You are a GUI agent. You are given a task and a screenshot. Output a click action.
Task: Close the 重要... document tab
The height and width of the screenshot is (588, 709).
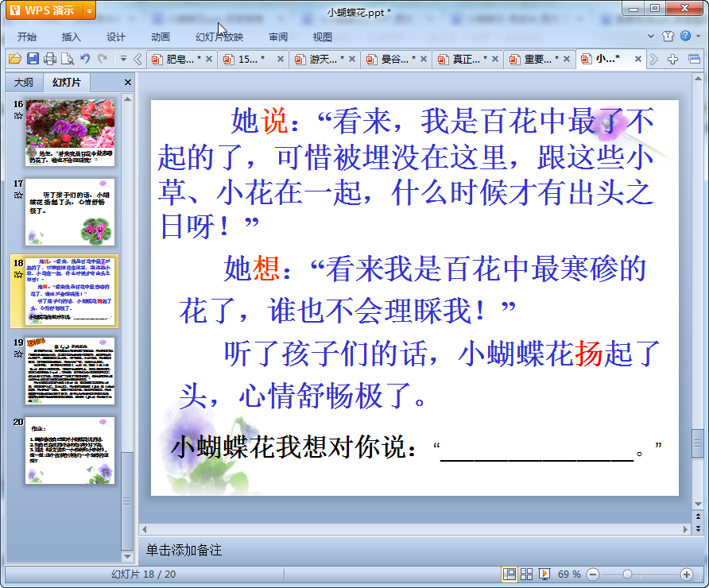pyautogui.click(x=566, y=59)
